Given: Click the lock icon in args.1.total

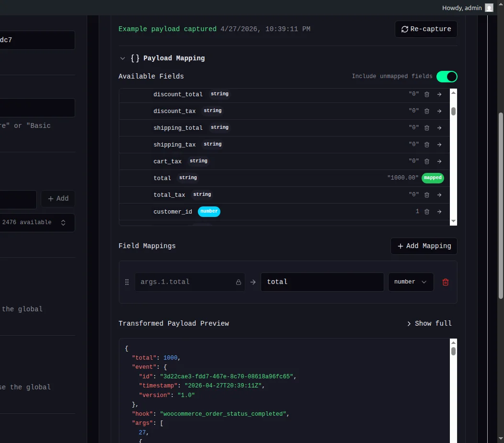Looking at the screenshot, I should pyautogui.click(x=239, y=282).
